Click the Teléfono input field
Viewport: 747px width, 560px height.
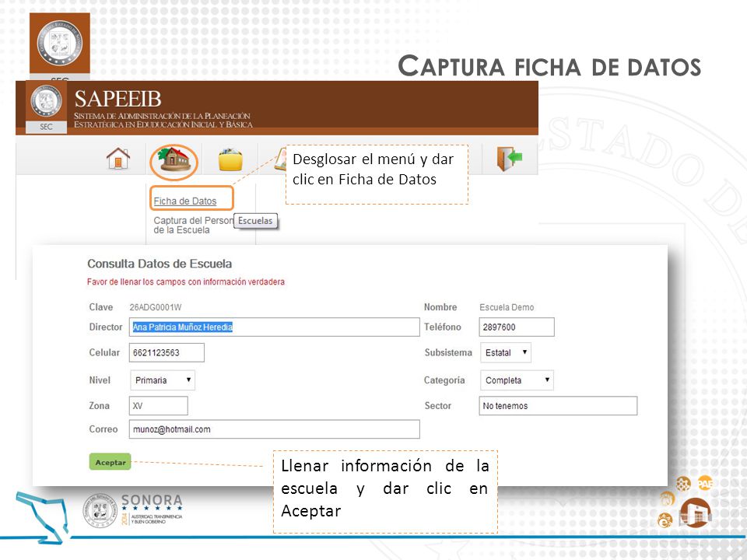[517, 327]
